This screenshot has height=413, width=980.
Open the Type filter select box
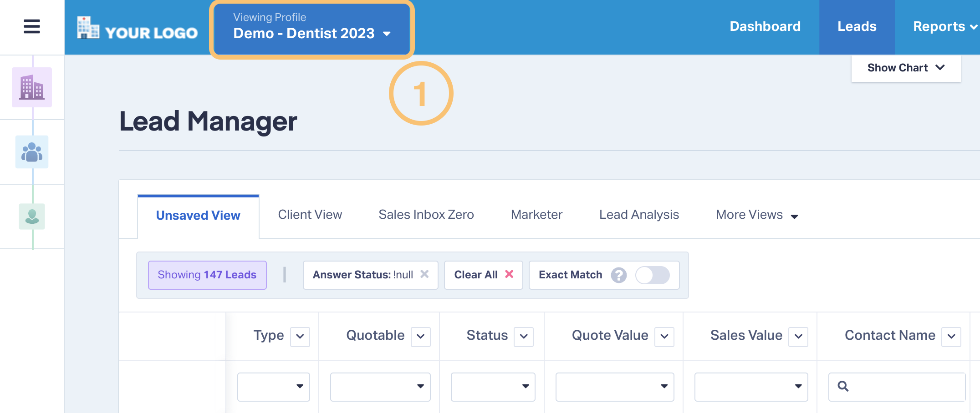274,387
